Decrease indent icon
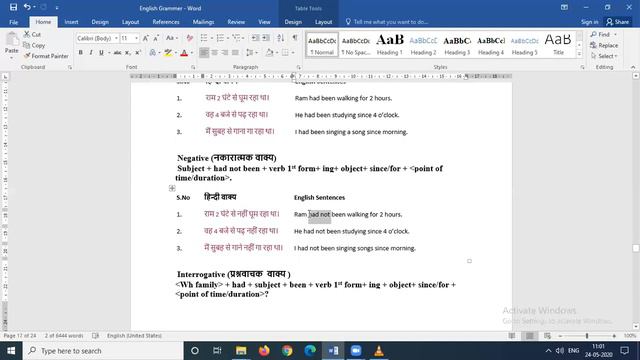 tap(255, 38)
